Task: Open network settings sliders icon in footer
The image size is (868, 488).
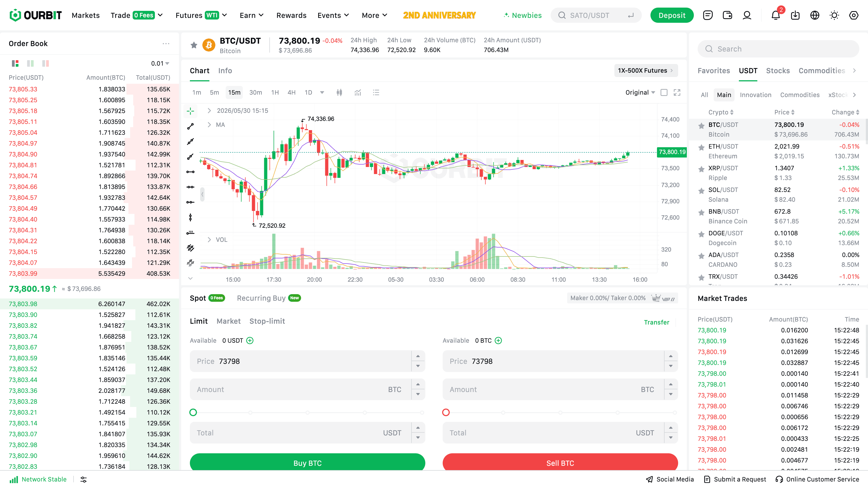Action: 84,479
